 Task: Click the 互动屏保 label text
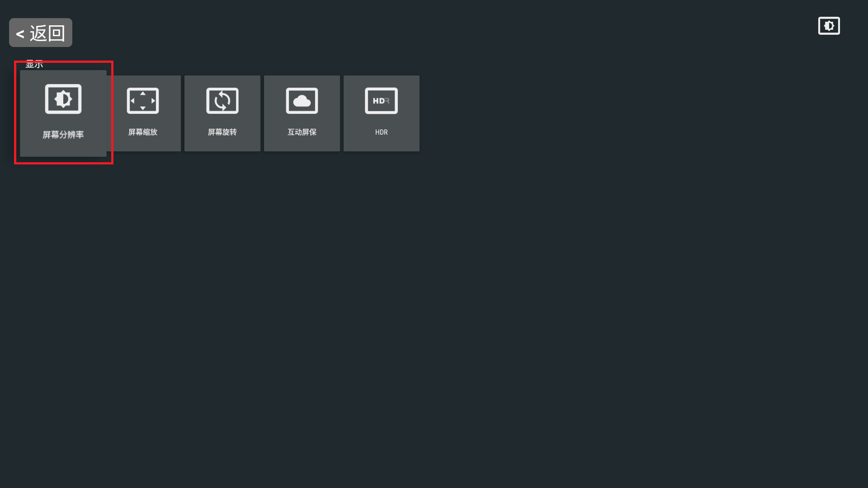coord(302,132)
